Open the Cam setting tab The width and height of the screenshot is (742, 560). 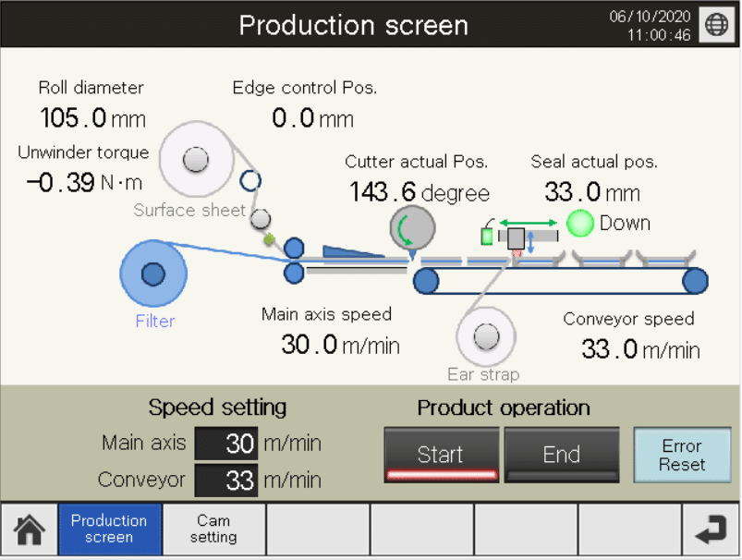click(x=213, y=530)
